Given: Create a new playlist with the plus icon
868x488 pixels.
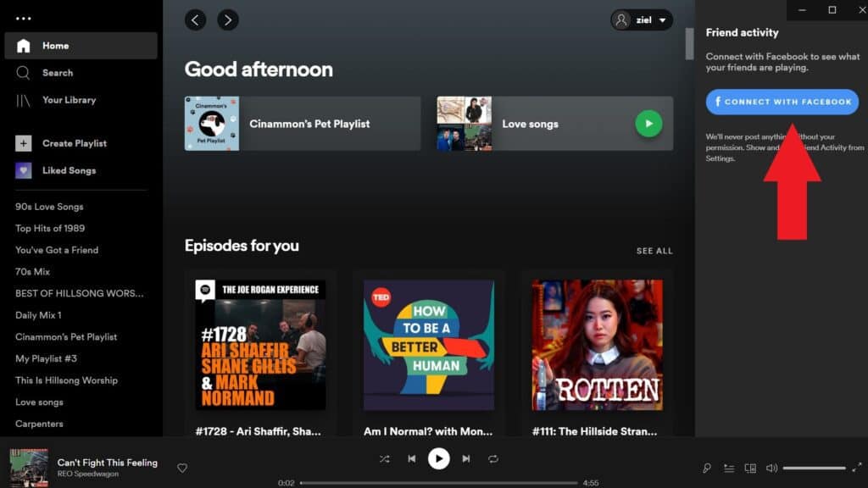Looking at the screenshot, I should (x=24, y=143).
